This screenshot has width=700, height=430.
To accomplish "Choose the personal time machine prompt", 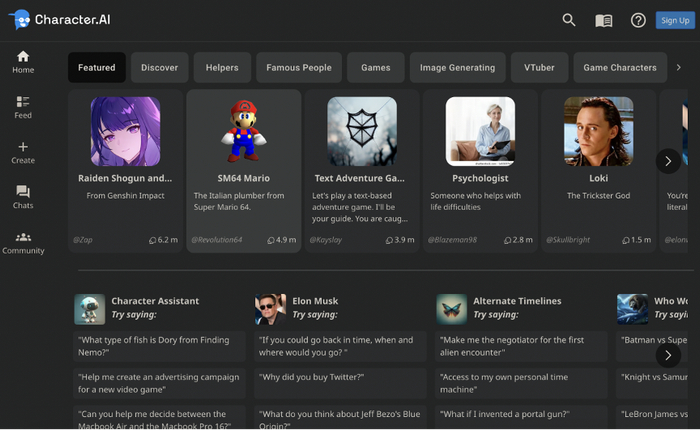I will [x=521, y=383].
